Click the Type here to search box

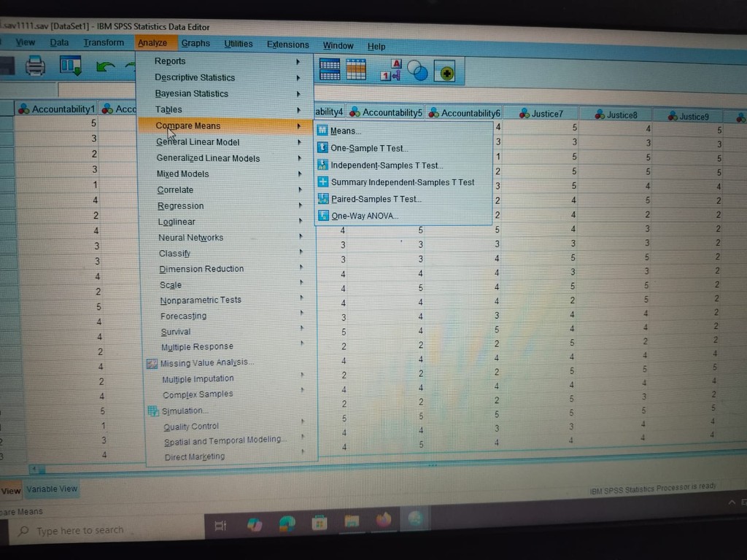pos(107,530)
